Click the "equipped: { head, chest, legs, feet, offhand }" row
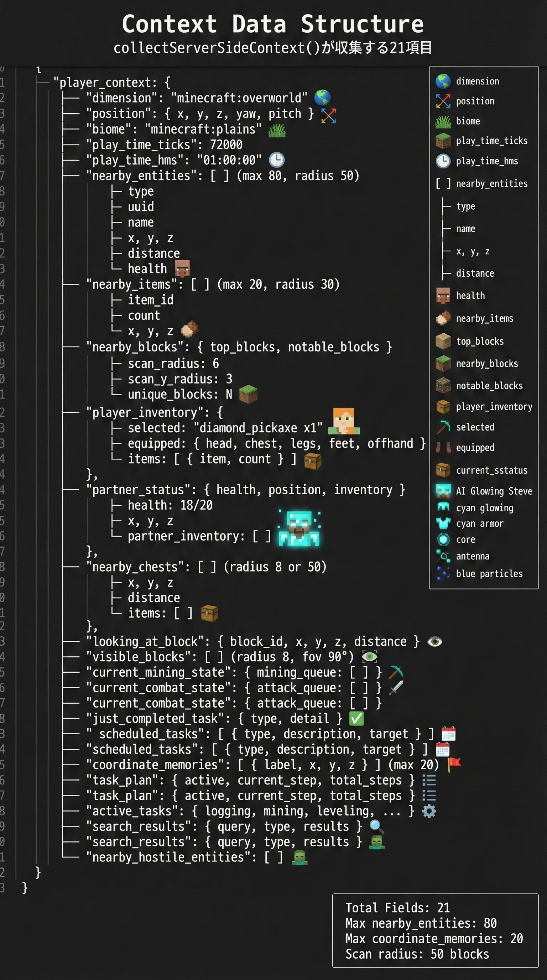The width and height of the screenshot is (547, 980). tap(277, 444)
